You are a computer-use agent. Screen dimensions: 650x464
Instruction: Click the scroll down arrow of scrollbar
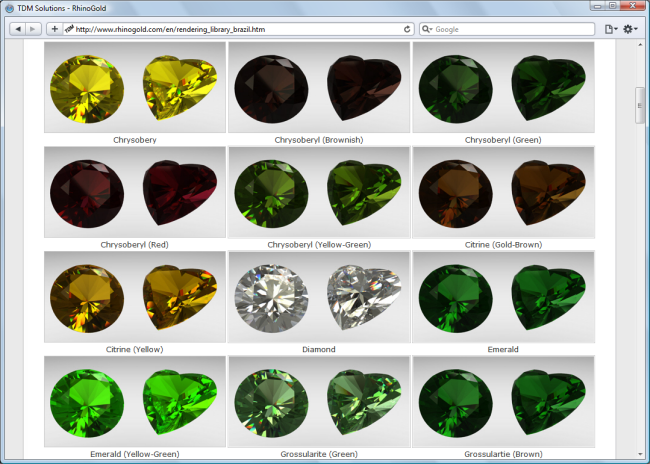(x=640, y=454)
